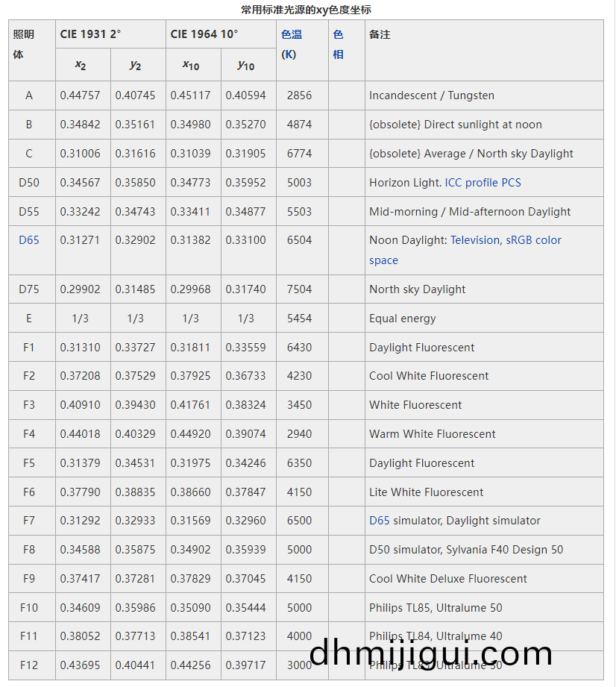Click color temperature 4874
This screenshot has height=687, width=616.
[x=299, y=125]
